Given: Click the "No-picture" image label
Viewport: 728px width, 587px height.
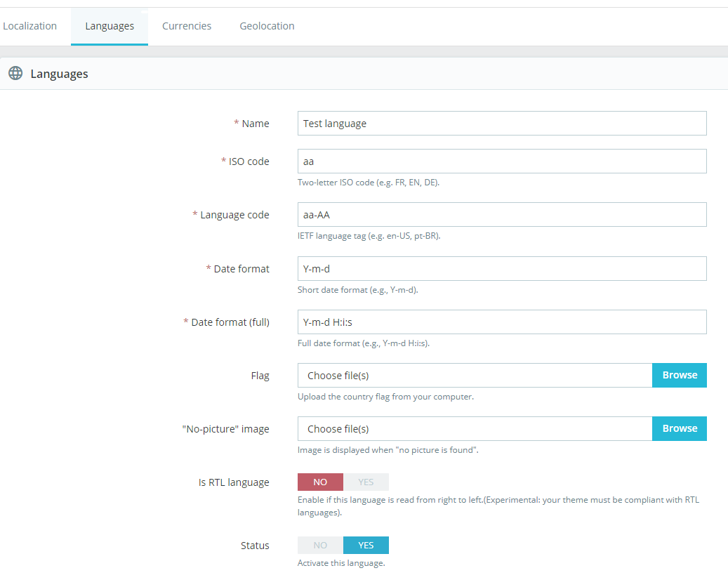Looking at the screenshot, I should point(225,429).
